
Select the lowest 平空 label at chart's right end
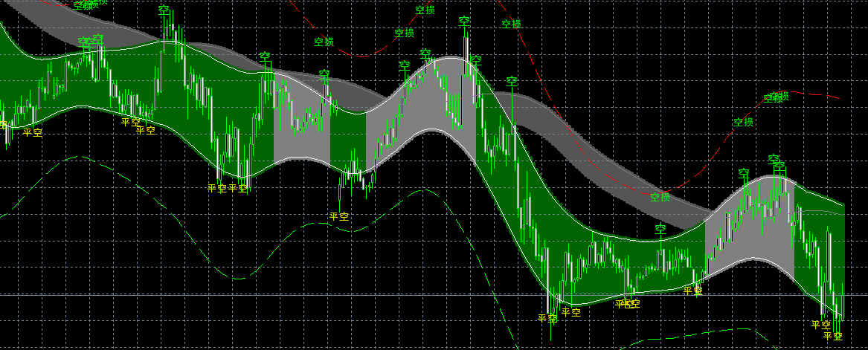(832, 336)
